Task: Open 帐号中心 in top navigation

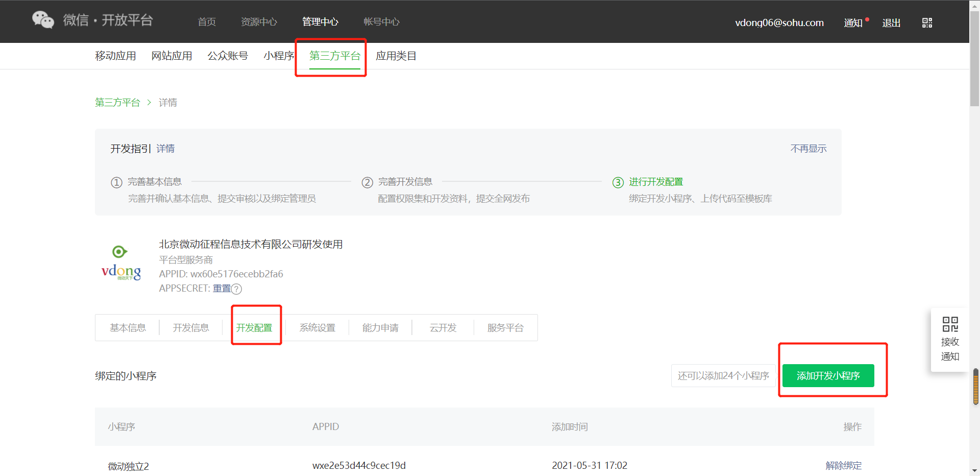Action: point(381,22)
